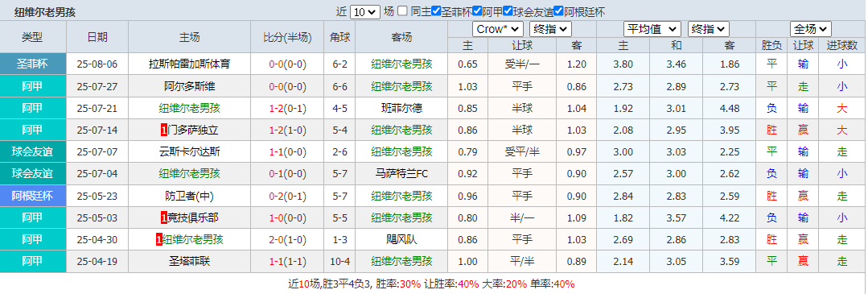Click 阿尔多斯维 home team
Image resolution: width=868 pixels, height=294 pixels.
coord(189,86)
